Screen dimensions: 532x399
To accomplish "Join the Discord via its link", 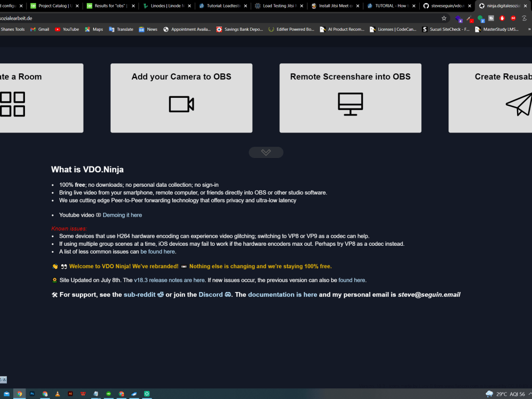I will pos(211,294).
